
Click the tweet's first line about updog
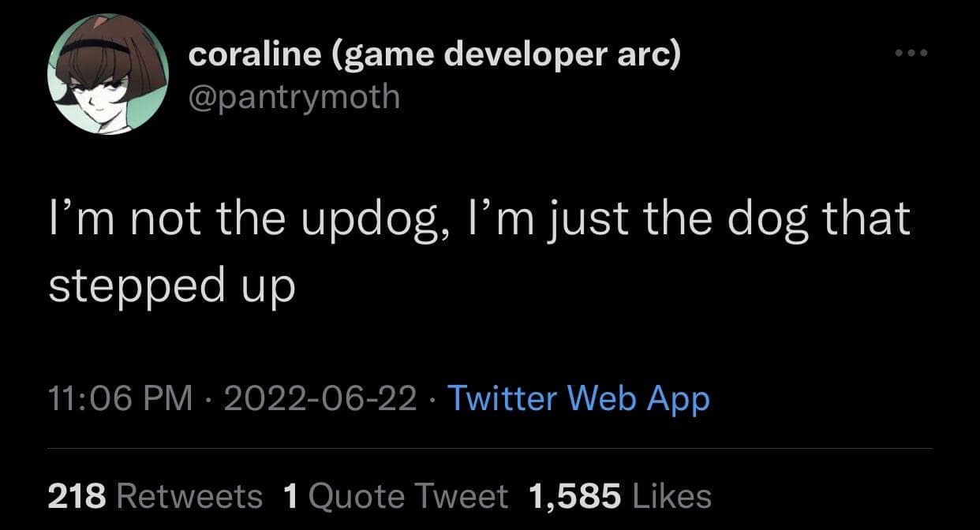[x=479, y=219]
